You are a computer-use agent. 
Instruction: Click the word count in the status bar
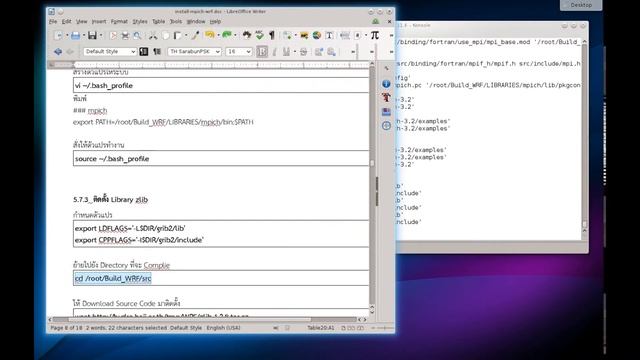[126, 328]
